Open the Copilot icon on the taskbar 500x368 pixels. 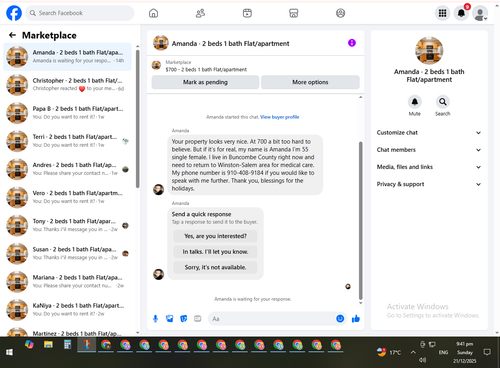pos(29,344)
